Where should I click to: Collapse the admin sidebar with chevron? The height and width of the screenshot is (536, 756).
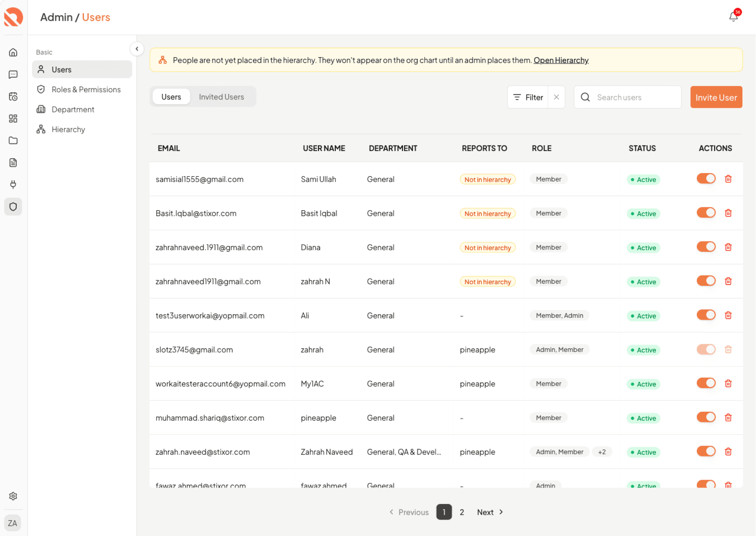point(137,49)
